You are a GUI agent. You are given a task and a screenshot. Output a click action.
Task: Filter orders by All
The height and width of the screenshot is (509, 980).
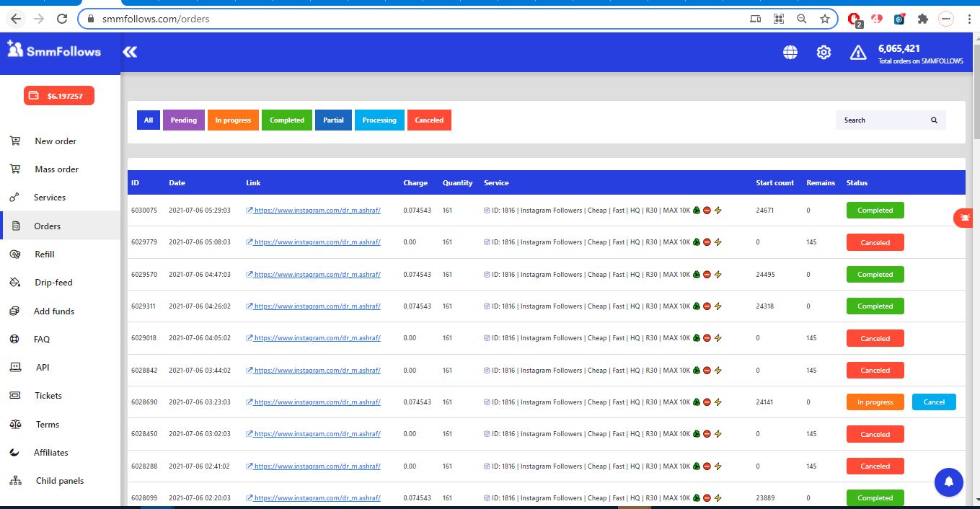click(149, 120)
